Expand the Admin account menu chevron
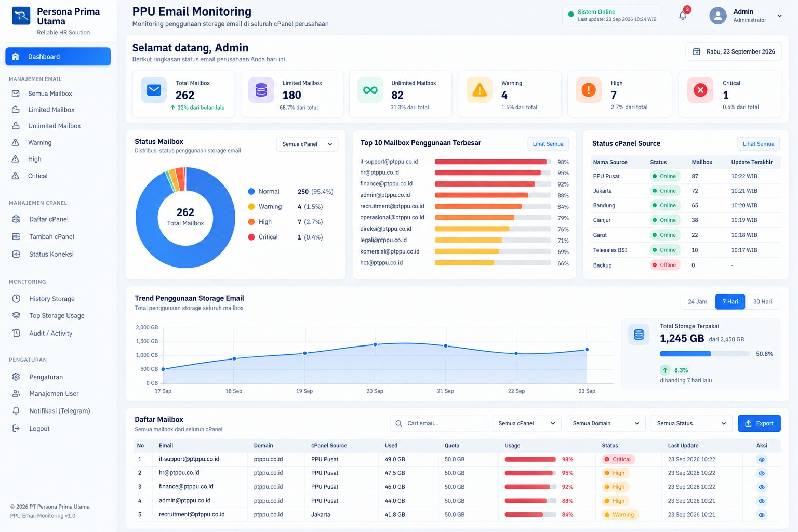Viewport: 798px width, 532px height. click(x=779, y=16)
